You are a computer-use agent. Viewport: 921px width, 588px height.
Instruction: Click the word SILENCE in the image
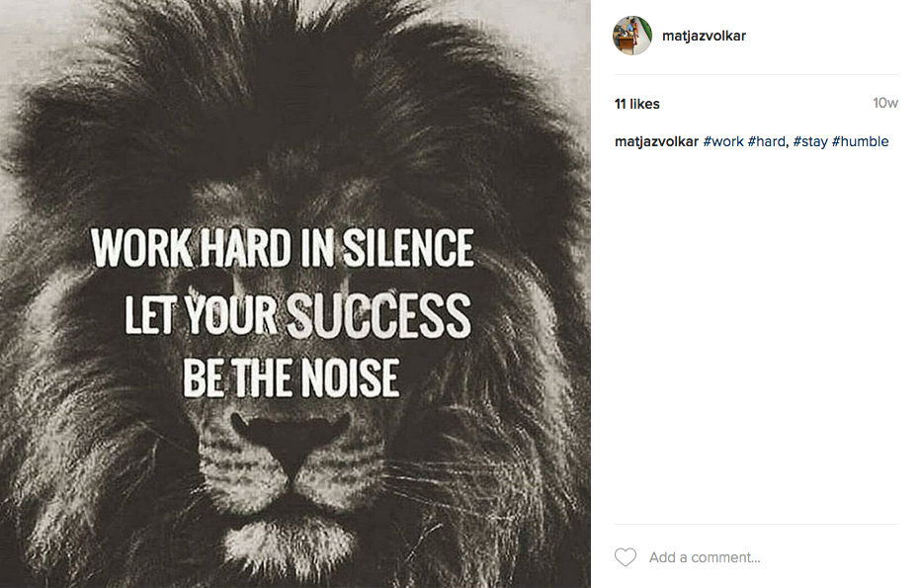(408, 247)
